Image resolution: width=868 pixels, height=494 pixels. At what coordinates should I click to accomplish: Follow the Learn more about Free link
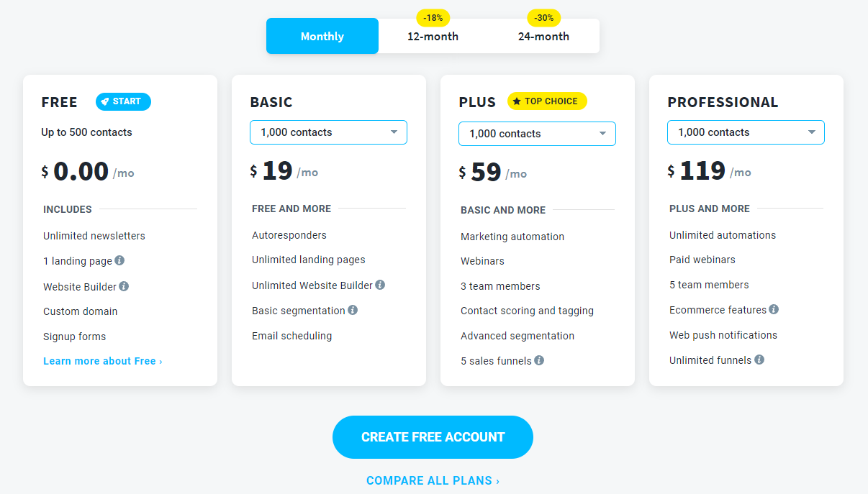[x=103, y=361]
